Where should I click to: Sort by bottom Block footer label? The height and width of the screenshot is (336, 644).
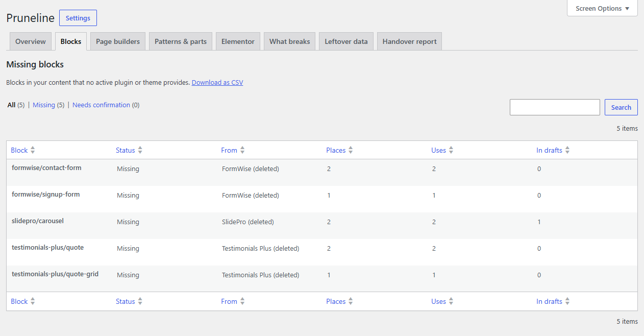pos(19,301)
